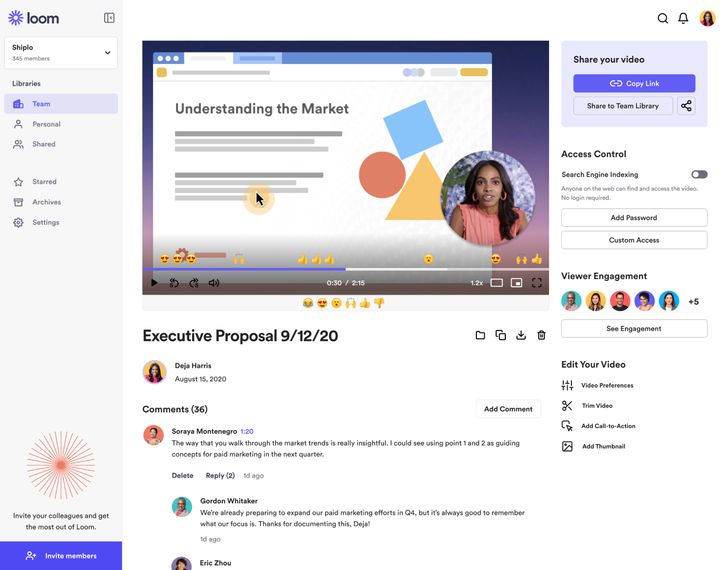Select Starred in sidebar

pos(44,181)
